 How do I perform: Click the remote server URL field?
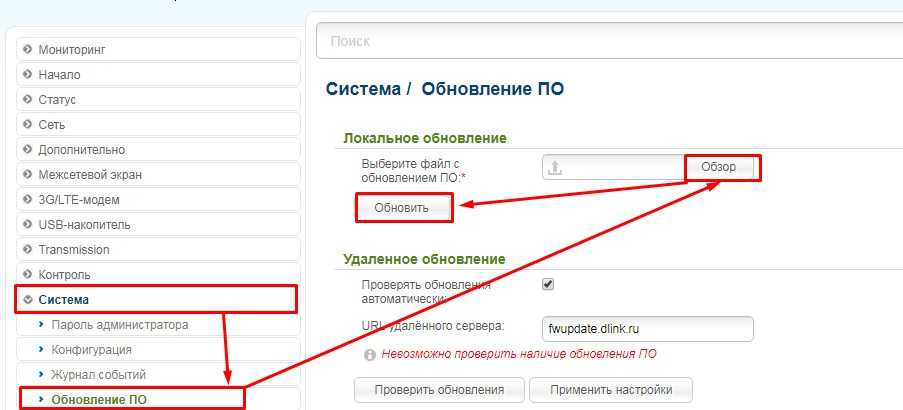(647, 328)
